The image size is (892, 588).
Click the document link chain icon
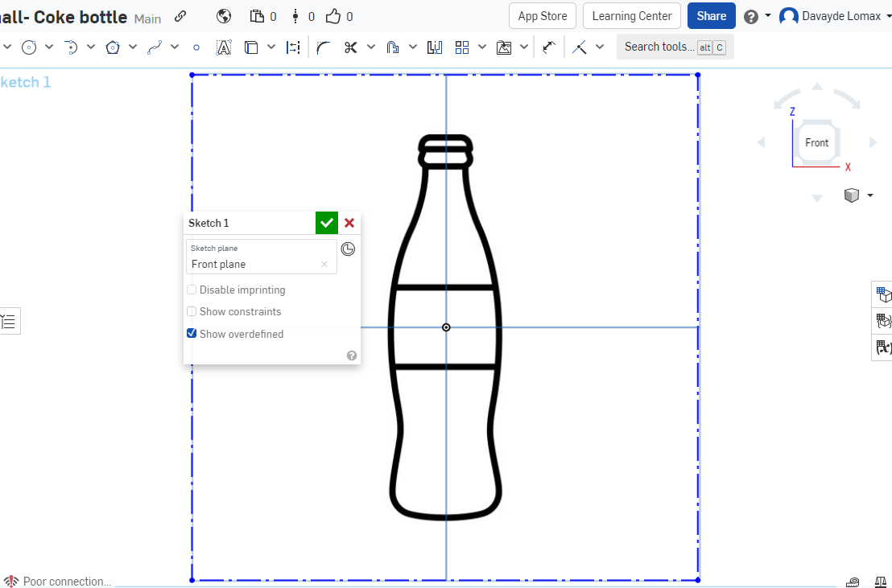click(180, 16)
